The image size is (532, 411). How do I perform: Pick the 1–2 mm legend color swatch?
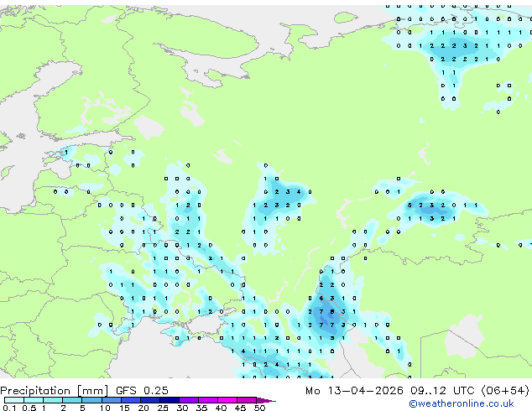pyautogui.click(x=53, y=400)
